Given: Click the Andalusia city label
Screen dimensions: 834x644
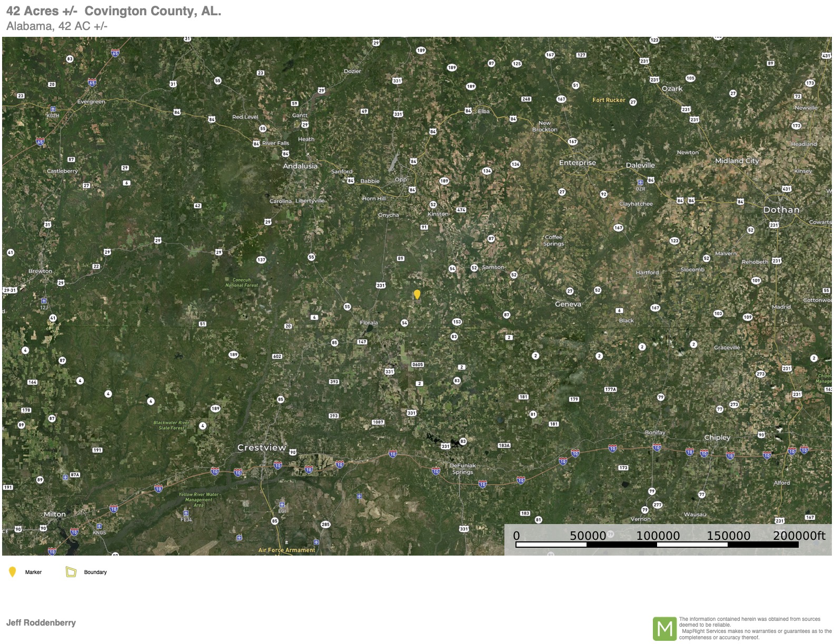Looking at the screenshot, I should pos(300,166).
